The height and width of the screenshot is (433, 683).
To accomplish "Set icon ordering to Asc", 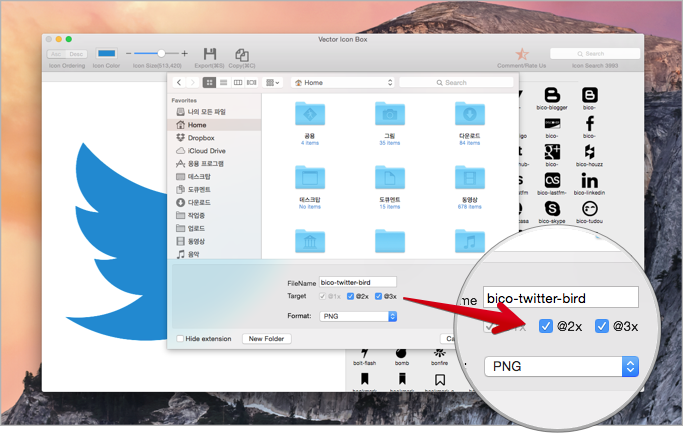I will [x=56, y=54].
